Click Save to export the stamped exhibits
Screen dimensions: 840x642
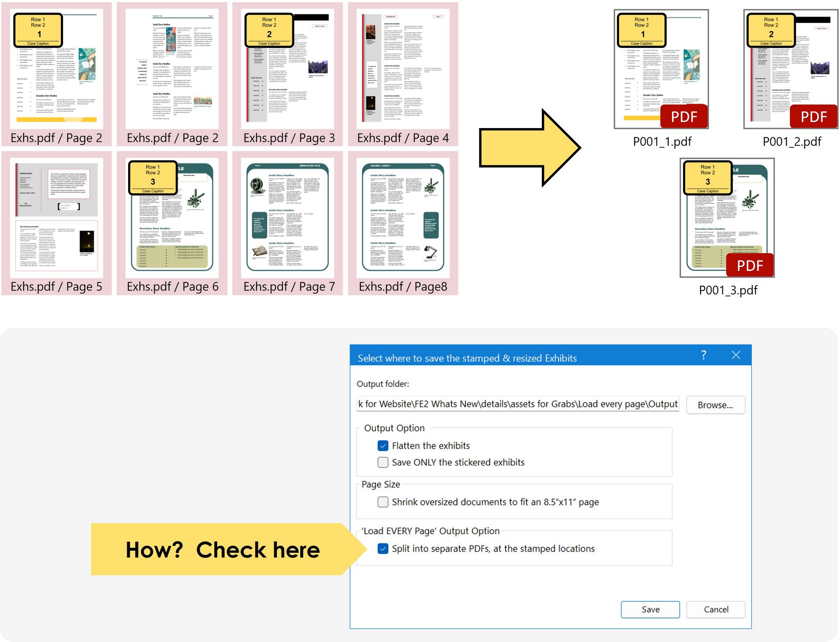tap(650, 609)
